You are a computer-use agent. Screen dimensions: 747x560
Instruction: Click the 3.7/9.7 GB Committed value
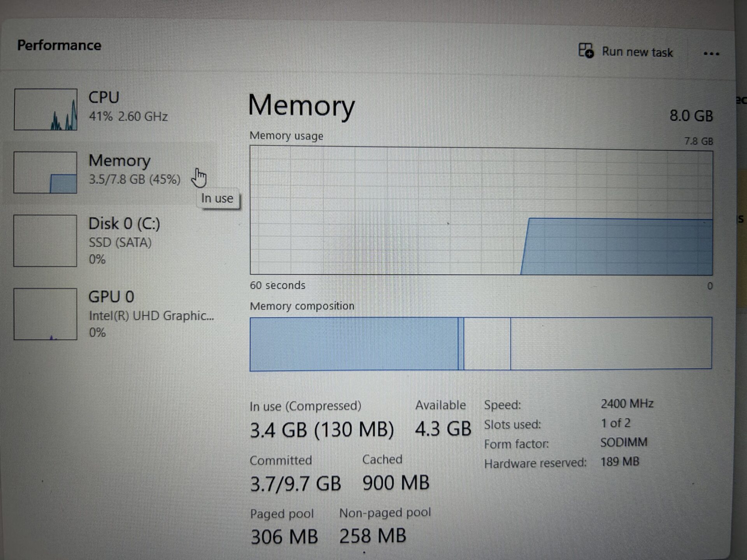pyautogui.click(x=295, y=484)
